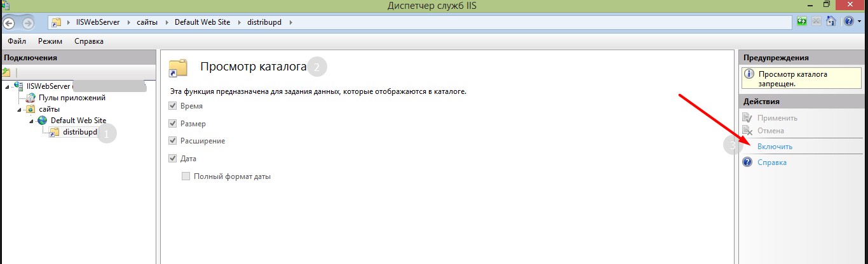This screenshot has height=264, width=868.
Task: Open the Файл menu
Action: pos(17,41)
